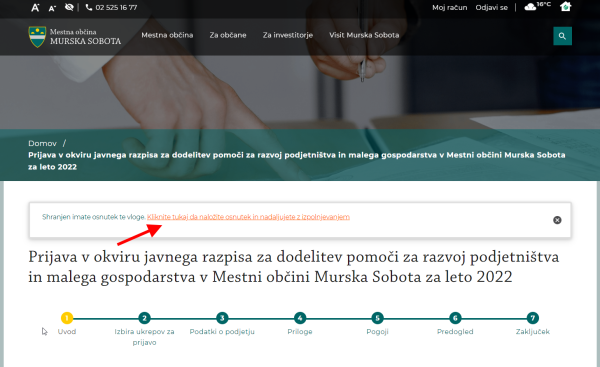Open Mestna občina menu
Screen dimensions: 600x367
point(167,35)
